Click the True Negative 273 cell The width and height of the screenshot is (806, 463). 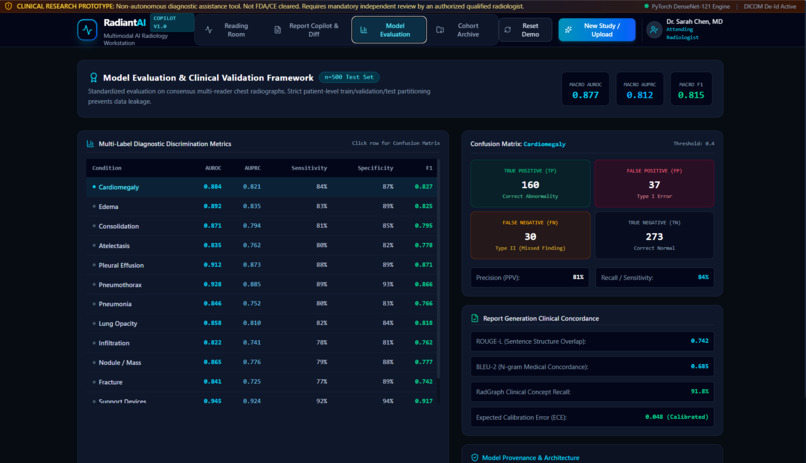click(x=654, y=235)
